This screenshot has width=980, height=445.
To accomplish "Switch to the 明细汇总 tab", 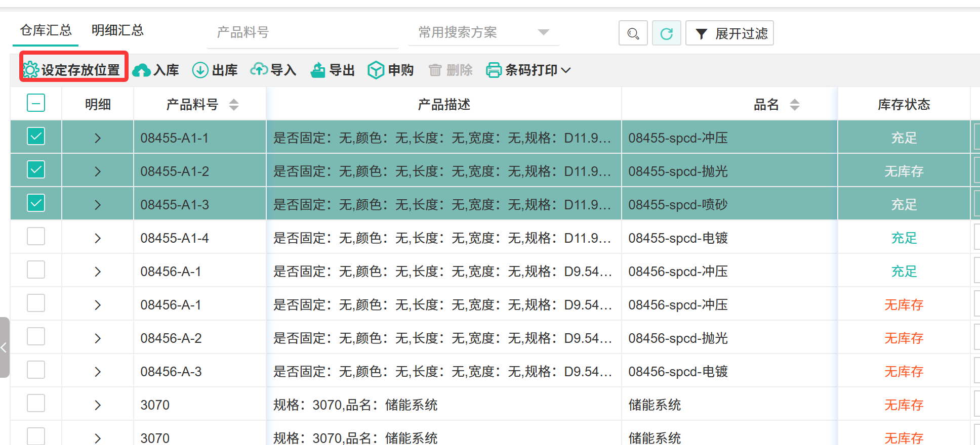I will point(117,30).
